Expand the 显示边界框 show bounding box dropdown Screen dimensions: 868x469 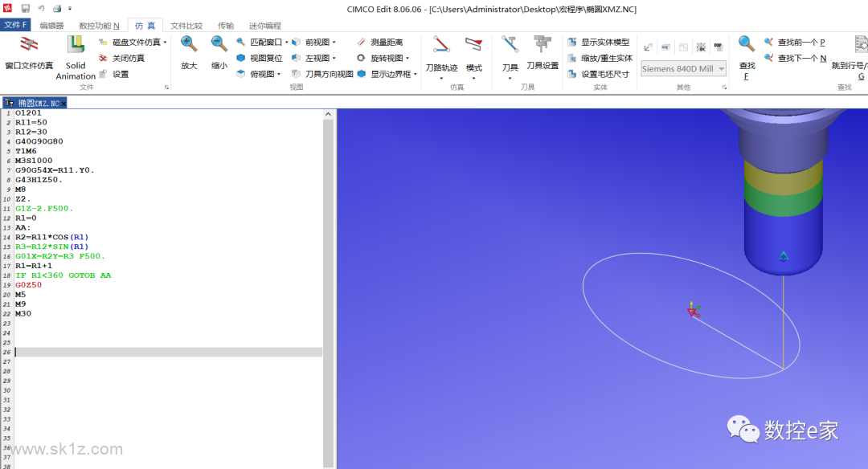[416, 74]
